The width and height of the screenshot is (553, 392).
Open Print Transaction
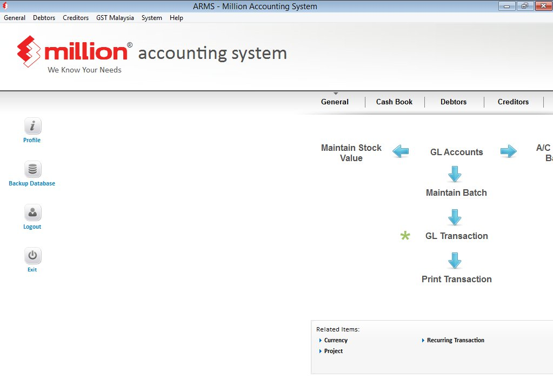pyautogui.click(x=457, y=279)
